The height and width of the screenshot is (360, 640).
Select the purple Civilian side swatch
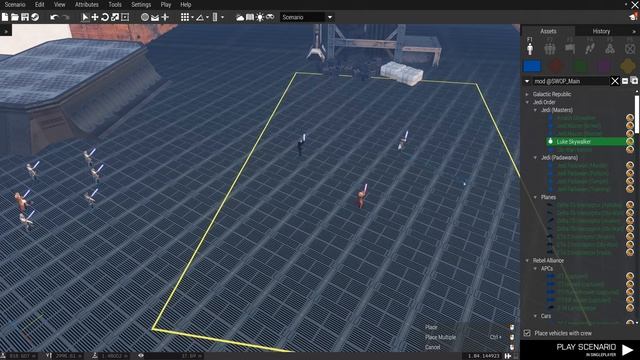[604, 66]
